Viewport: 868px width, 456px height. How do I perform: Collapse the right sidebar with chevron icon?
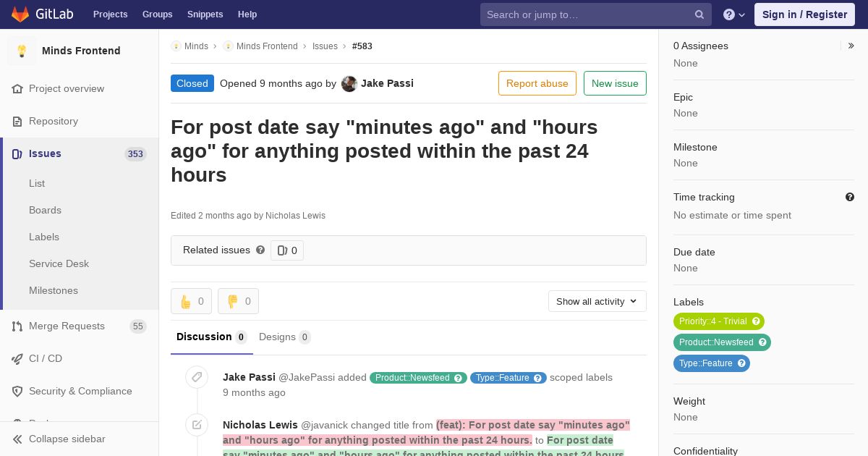(x=851, y=46)
